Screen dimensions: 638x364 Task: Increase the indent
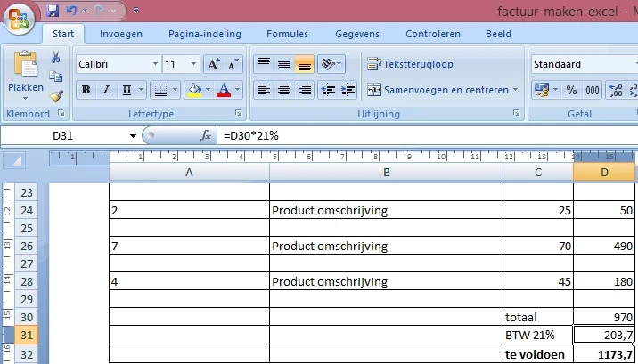click(x=348, y=90)
